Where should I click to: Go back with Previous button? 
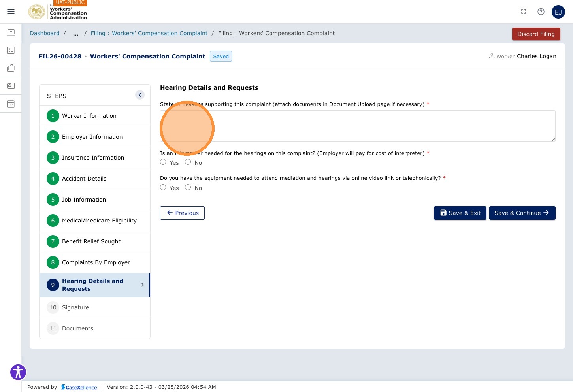pyautogui.click(x=182, y=213)
